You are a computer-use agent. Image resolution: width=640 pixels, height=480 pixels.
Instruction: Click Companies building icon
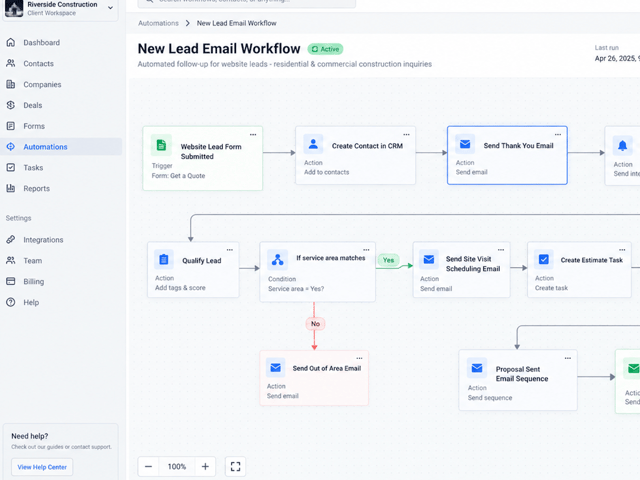pyautogui.click(x=11, y=84)
